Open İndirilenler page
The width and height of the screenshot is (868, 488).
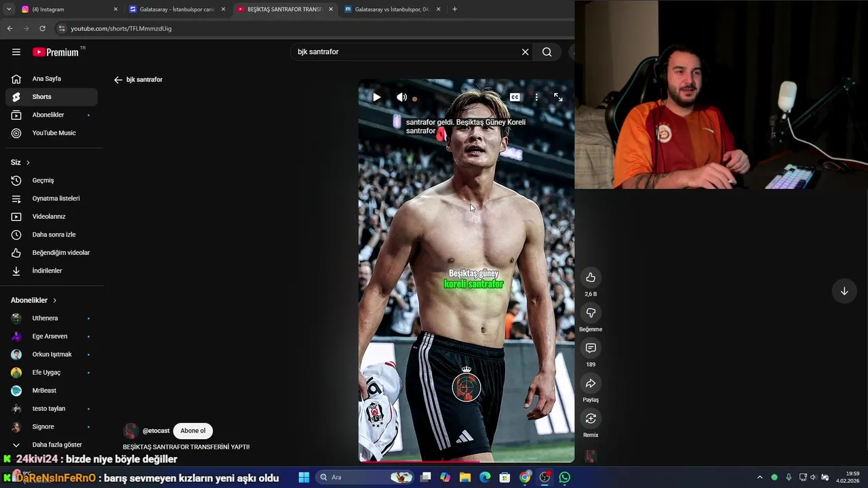[x=52, y=271]
